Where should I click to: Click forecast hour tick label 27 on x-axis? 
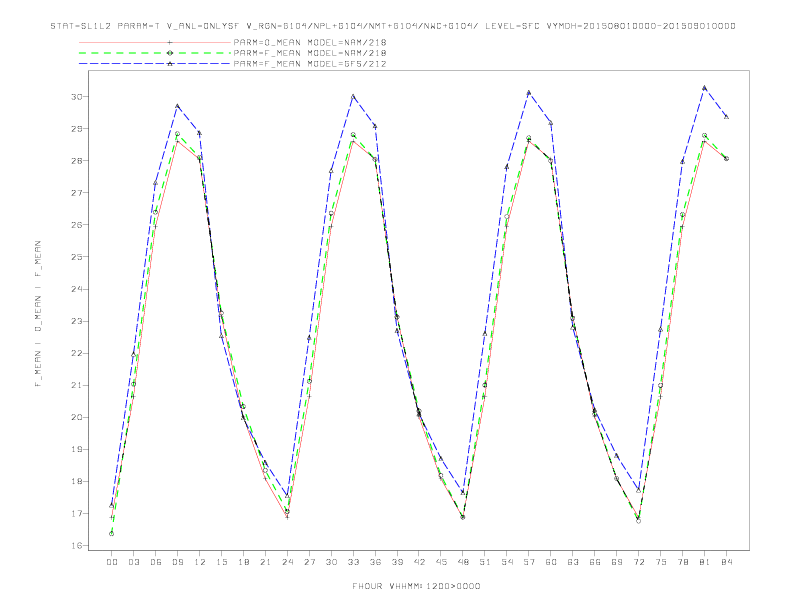pyautogui.click(x=309, y=562)
